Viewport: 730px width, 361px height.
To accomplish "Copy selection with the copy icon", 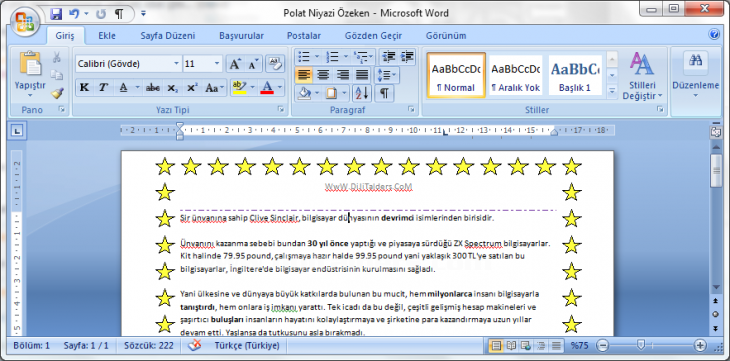I will 57,75.
